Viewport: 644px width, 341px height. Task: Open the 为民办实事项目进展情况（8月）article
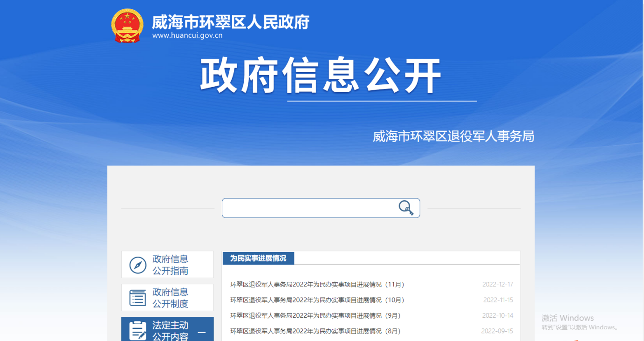point(315,331)
